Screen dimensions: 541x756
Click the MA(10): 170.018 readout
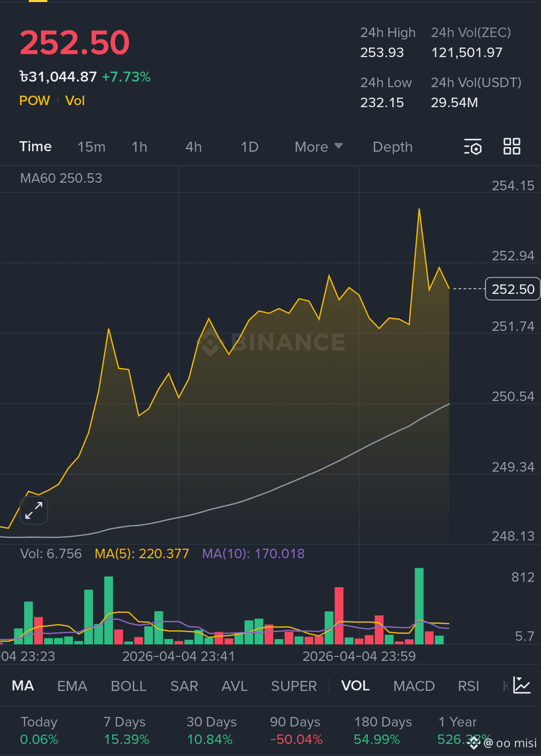click(253, 554)
